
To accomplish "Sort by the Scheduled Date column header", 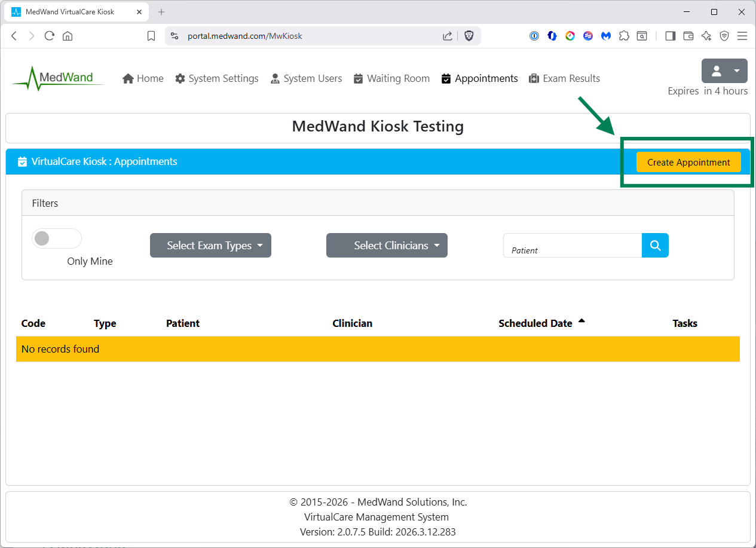I will pyautogui.click(x=535, y=323).
